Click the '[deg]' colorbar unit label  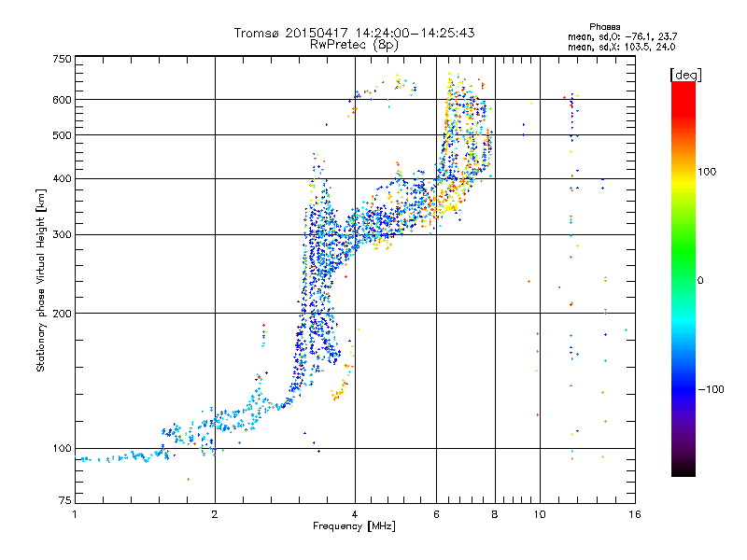(685, 75)
